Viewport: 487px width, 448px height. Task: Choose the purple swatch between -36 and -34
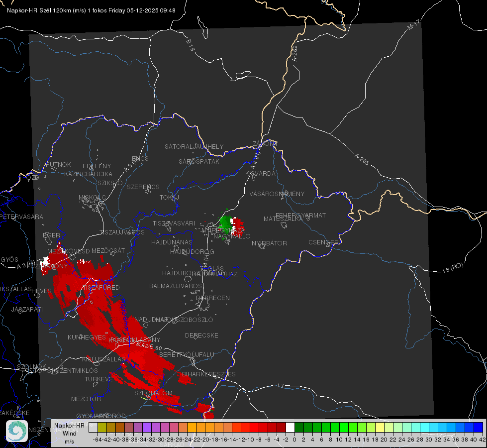pos(138,427)
